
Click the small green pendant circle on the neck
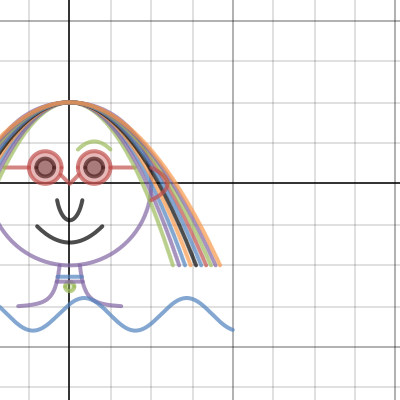coord(70,287)
